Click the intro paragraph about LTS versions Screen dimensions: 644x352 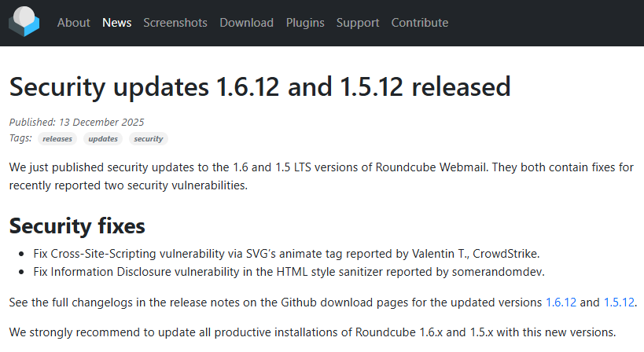(x=315, y=177)
